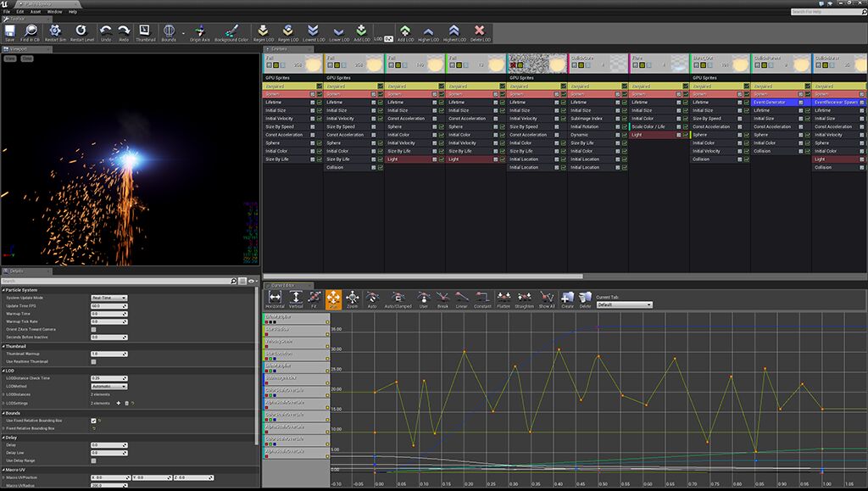Open the Background Color picker
868x491 pixels.
(231, 31)
